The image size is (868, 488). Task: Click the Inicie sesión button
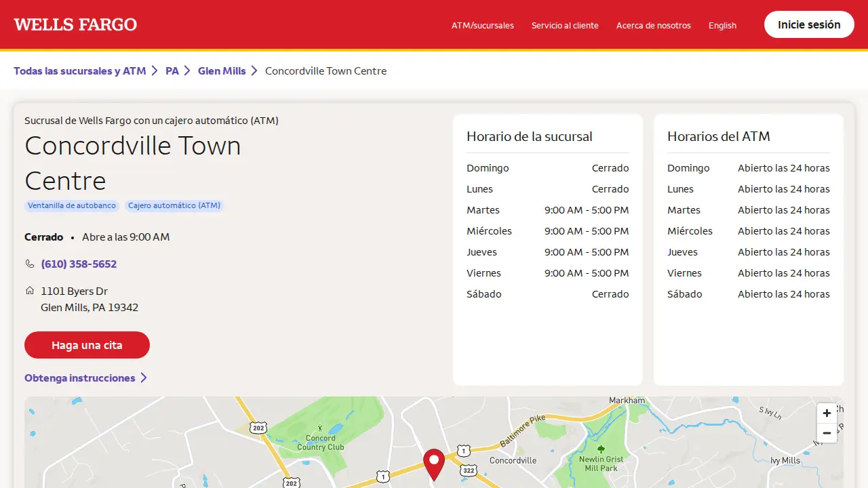[x=809, y=24]
